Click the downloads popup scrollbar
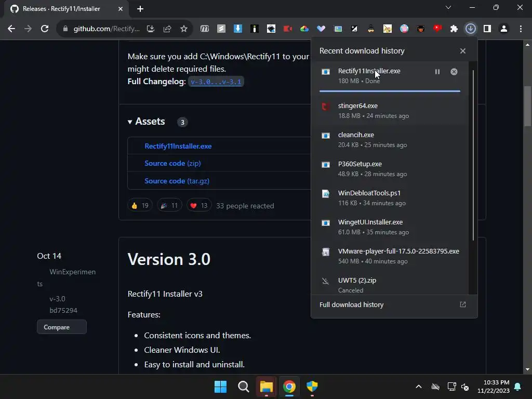This screenshot has height=399, width=532. (x=473, y=155)
